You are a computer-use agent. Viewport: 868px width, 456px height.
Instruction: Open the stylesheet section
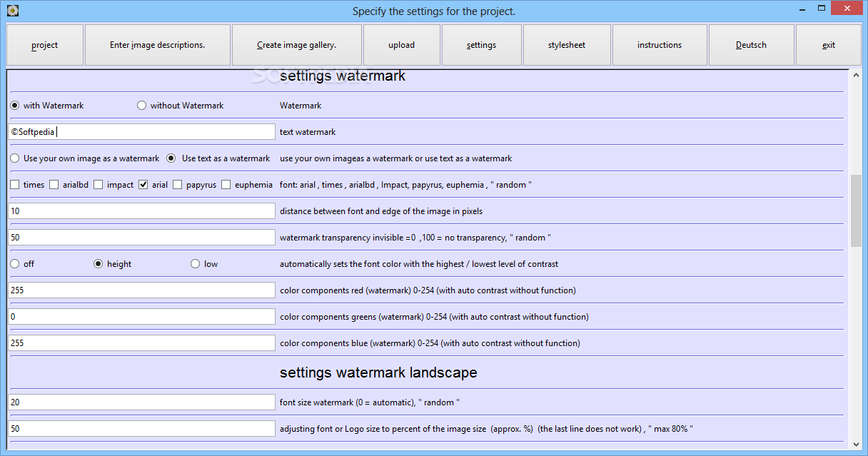[x=567, y=45]
